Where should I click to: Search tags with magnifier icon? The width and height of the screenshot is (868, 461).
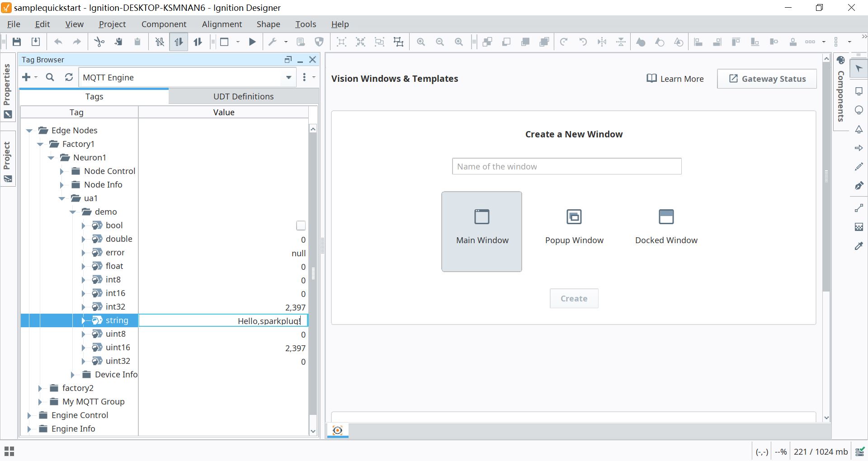coord(50,77)
